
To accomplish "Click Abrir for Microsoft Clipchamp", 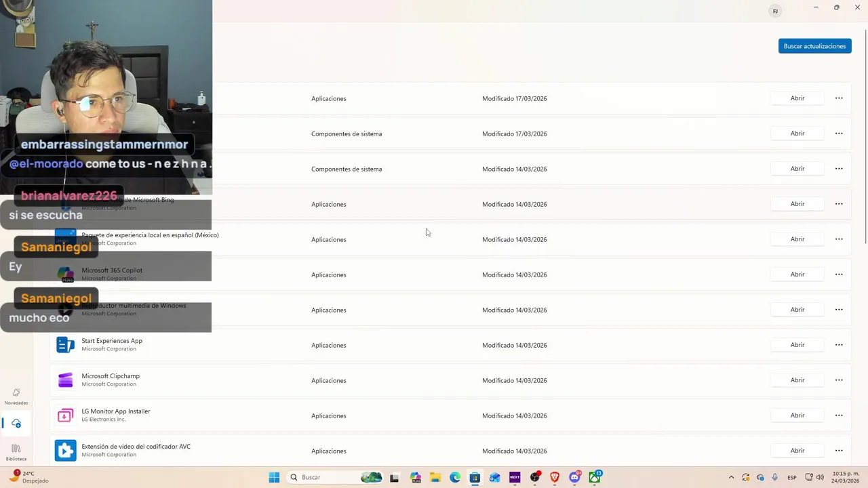I will (x=797, y=380).
